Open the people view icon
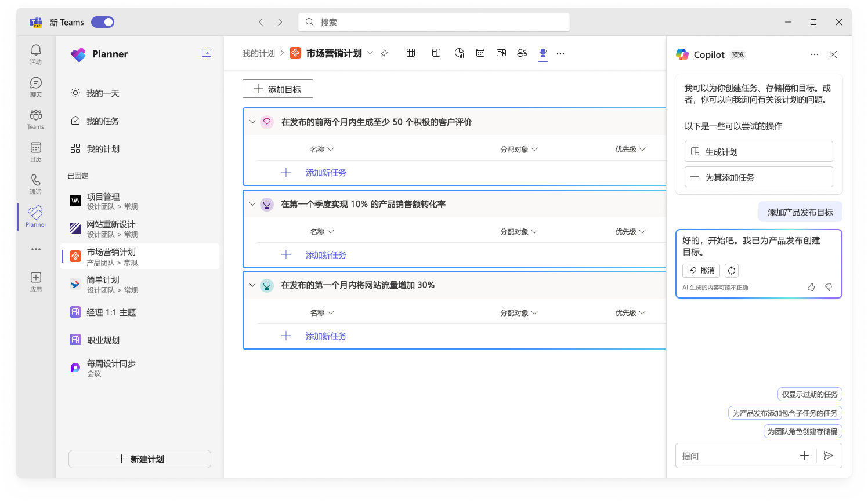Image resolution: width=868 pixels, height=502 pixels. click(x=522, y=53)
